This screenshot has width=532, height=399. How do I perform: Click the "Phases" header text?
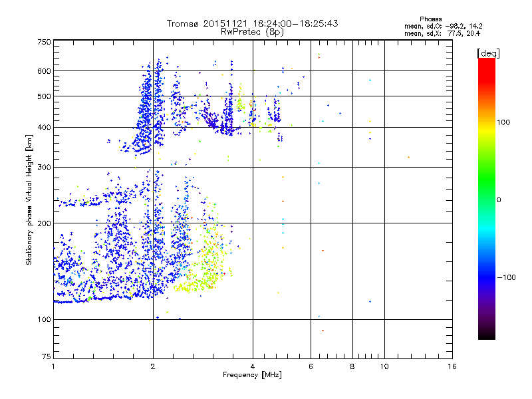click(x=430, y=19)
